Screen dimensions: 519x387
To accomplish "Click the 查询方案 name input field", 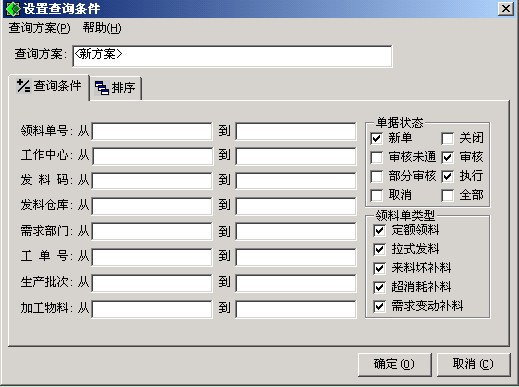I will pos(232,56).
